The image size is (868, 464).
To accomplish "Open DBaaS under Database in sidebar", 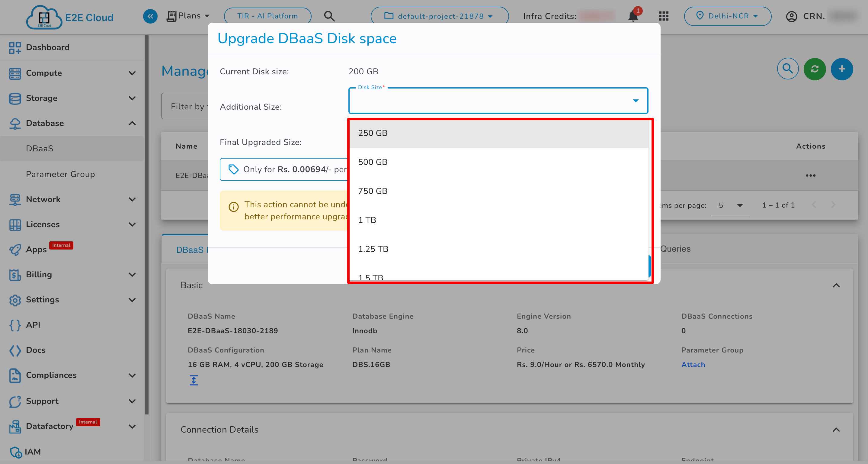I will [72, 148].
